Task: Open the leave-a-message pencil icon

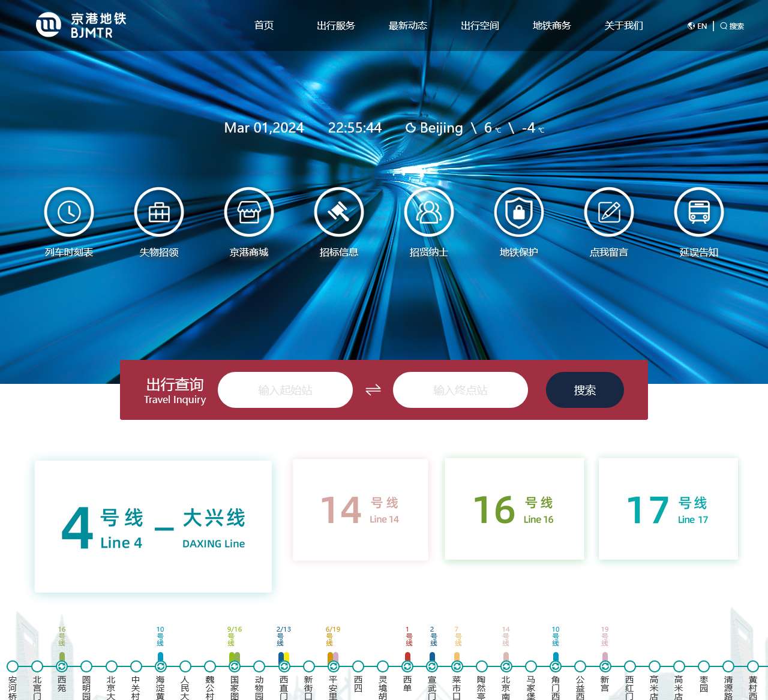Action: 609,212
